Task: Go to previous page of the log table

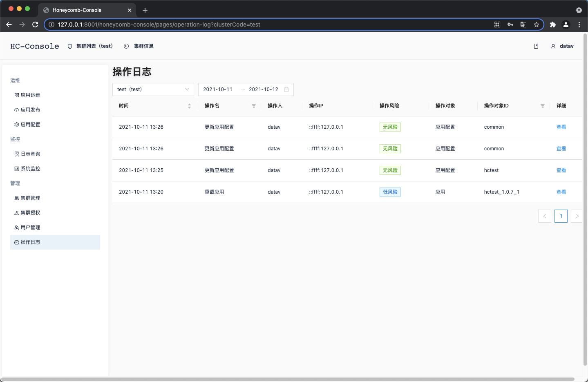Action: [x=545, y=216]
